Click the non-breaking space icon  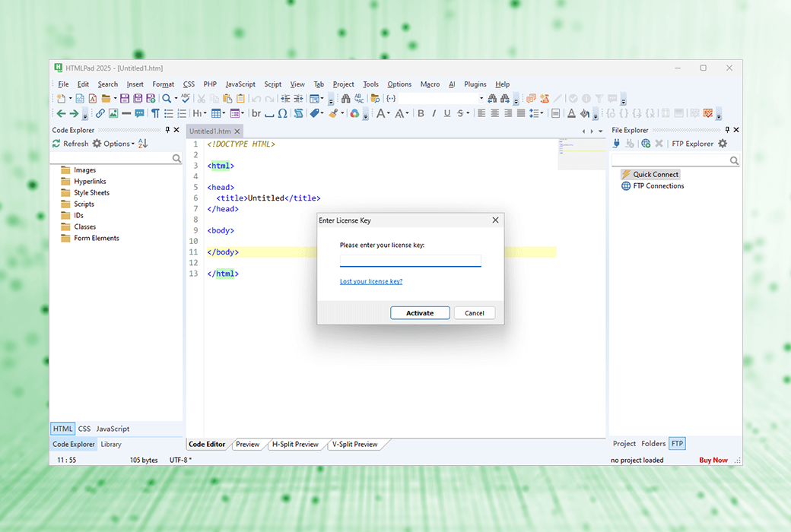269,115
